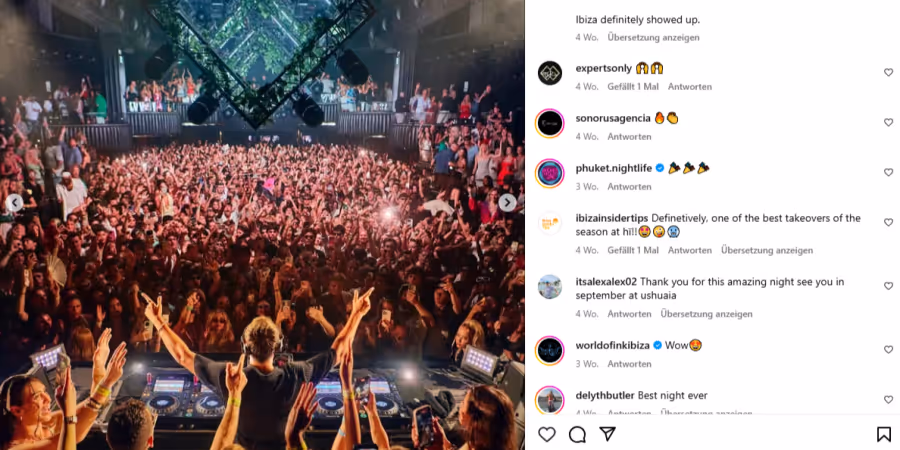Like the post with the heart icon
The width and height of the screenshot is (900, 450).
[x=546, y=434]
